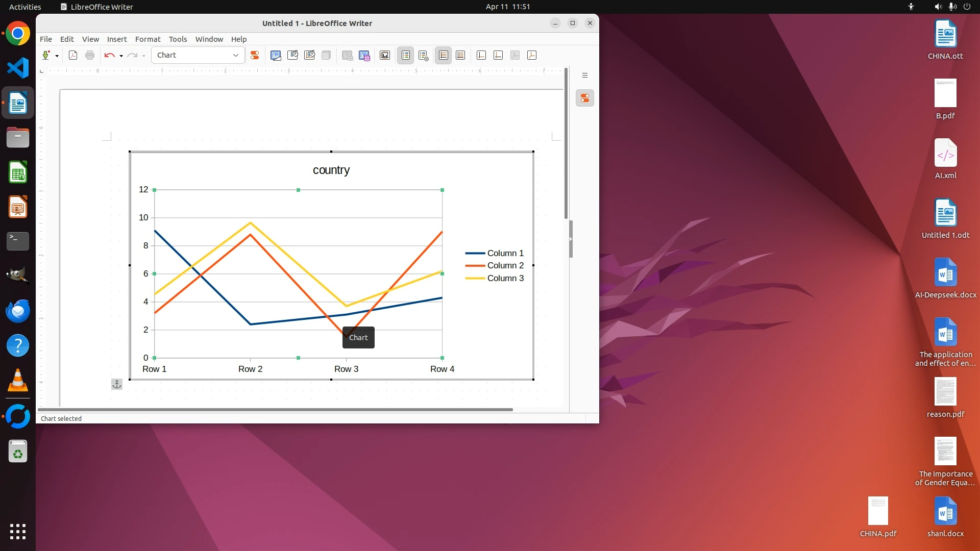Click the Undo arrow icon

(109, 55)
